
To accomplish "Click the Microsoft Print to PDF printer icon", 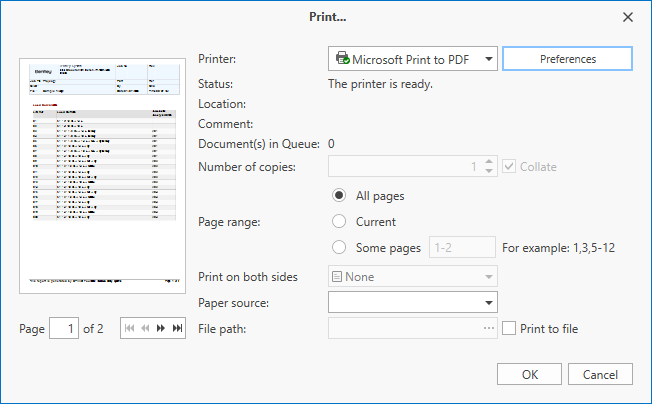I will [x=343, y=58].
